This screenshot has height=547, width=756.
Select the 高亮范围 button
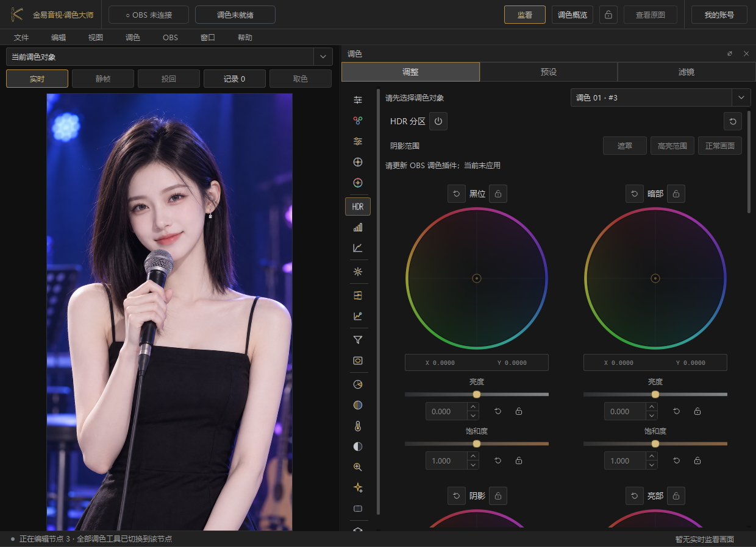click(x=672, y=146)
